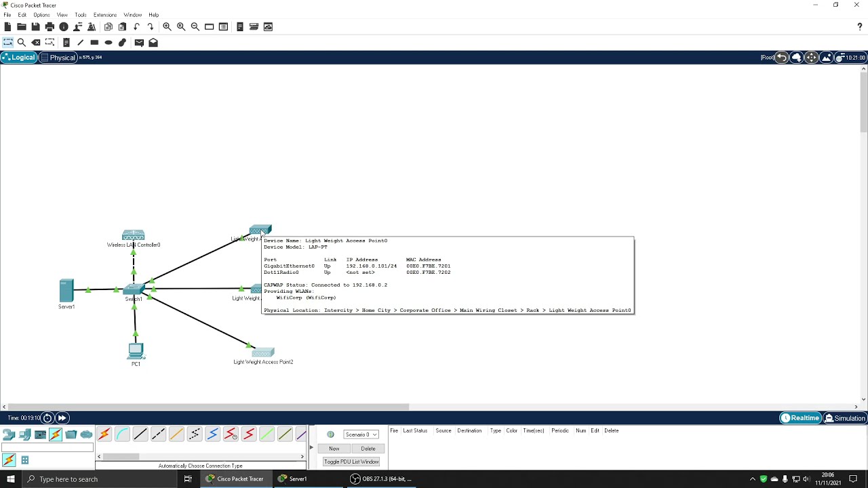This screenshot has height=488, width=868.
Task: Click the Wireless LAN Controller0 device
Action: pos(134,236)
